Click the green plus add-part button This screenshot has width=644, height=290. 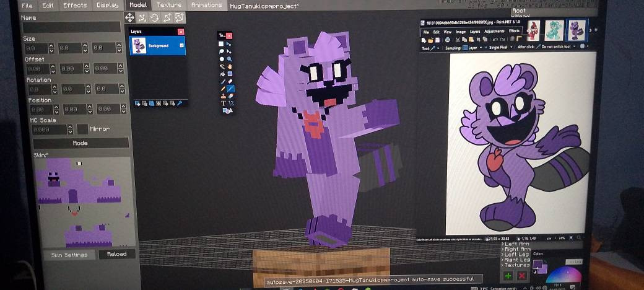(x=508, y=276)
